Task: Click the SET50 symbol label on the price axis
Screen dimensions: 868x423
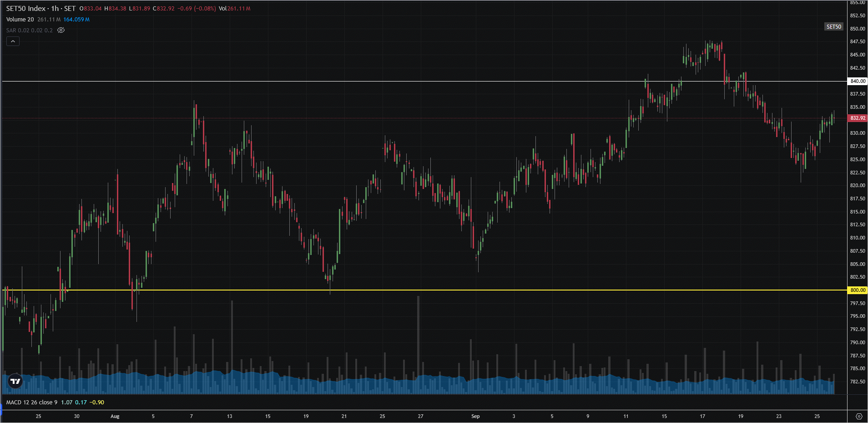Action: click(833, 27)
